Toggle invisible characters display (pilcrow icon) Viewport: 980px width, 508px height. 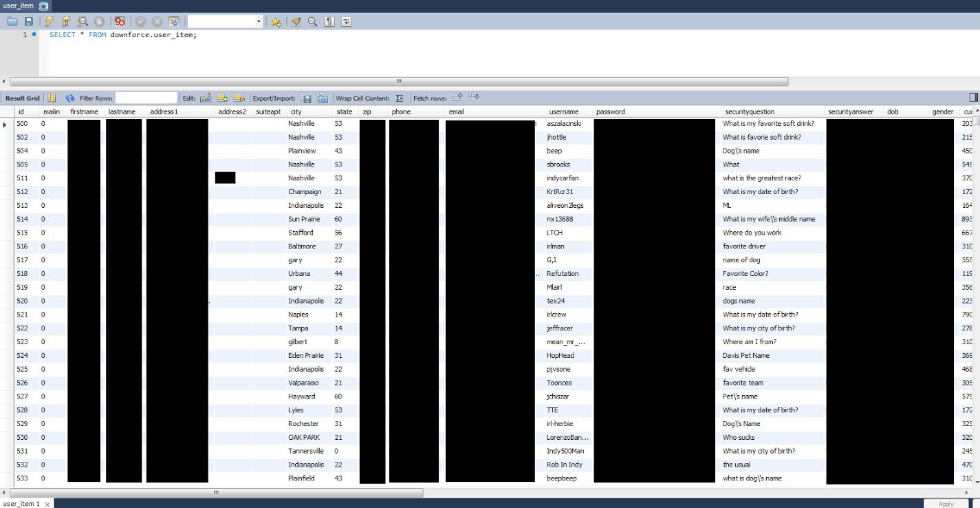pos(329,22)
